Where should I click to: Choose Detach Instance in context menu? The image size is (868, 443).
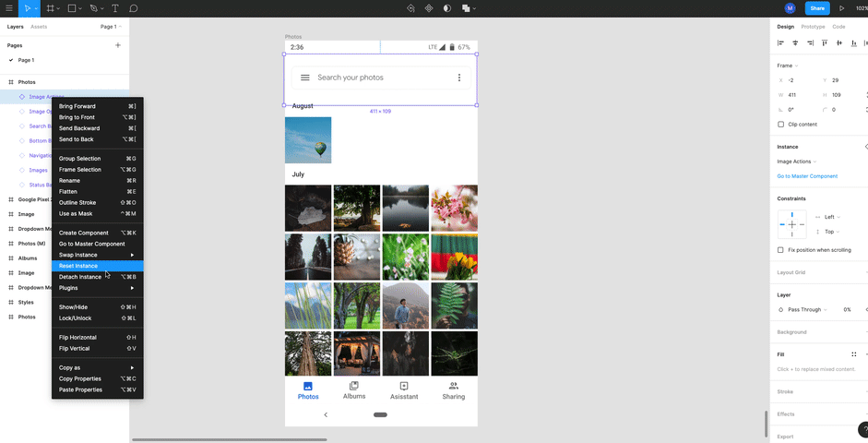click(x=98, y=277)
